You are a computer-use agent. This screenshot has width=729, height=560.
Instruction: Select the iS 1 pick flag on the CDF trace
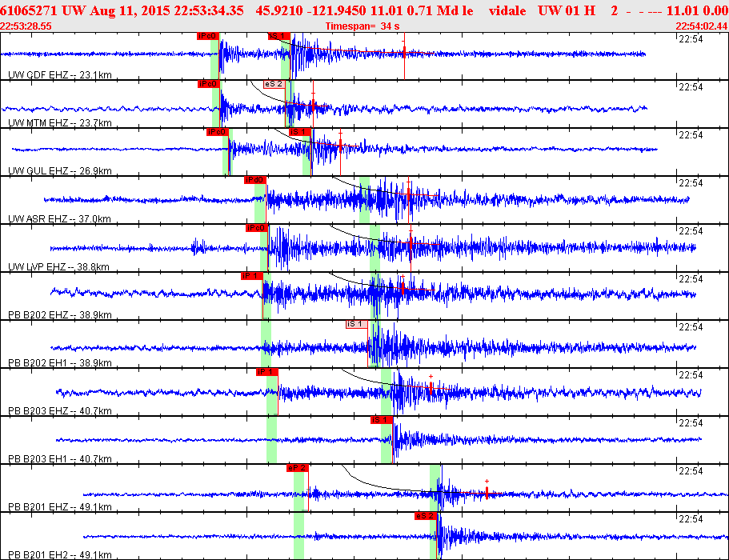[279, 36]
